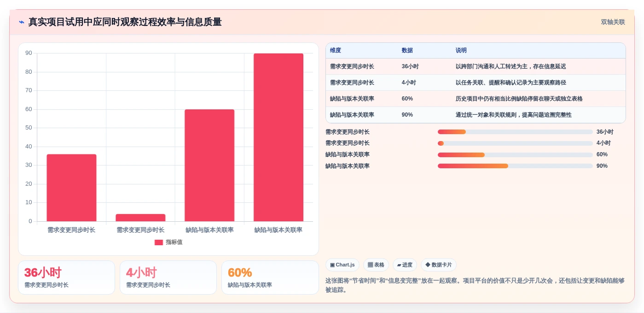Click the 60% cell in the table
Image resolution: width=644 pixels, height=313 pixels.
click(x=407, y=99)
